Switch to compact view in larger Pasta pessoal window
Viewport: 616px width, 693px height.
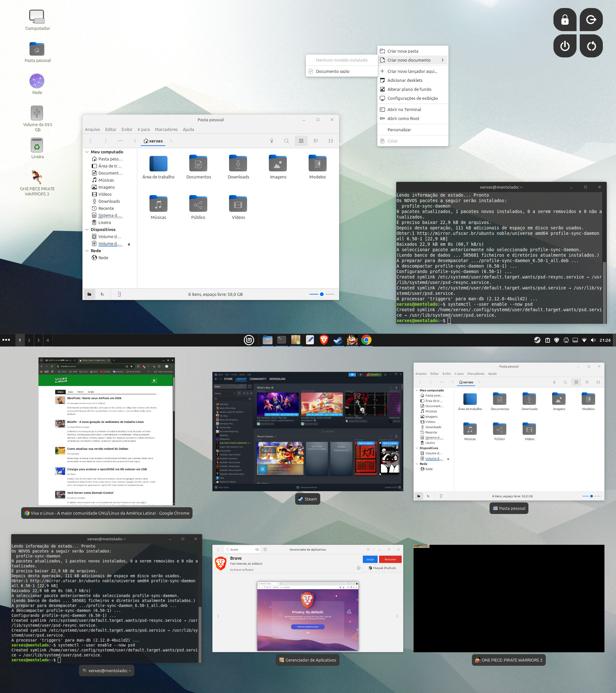tap(330, 141)
